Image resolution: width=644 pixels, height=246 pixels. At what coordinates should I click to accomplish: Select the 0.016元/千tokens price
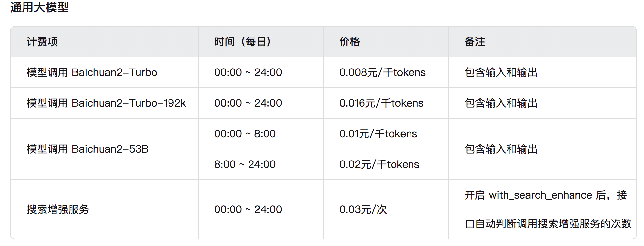click(381, 103)
